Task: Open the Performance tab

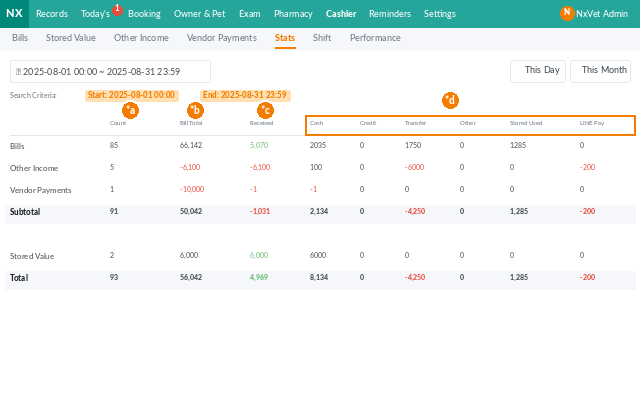Action: click(375, 38)
